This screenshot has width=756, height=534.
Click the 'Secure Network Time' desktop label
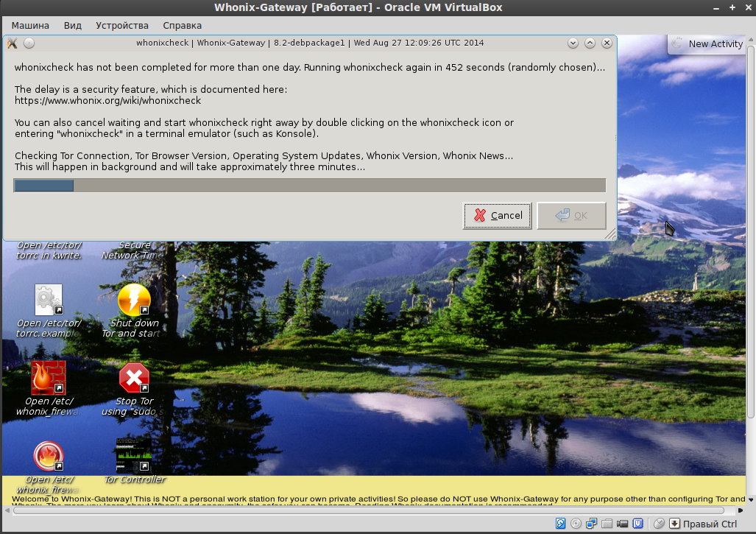(x=132, y=250)
